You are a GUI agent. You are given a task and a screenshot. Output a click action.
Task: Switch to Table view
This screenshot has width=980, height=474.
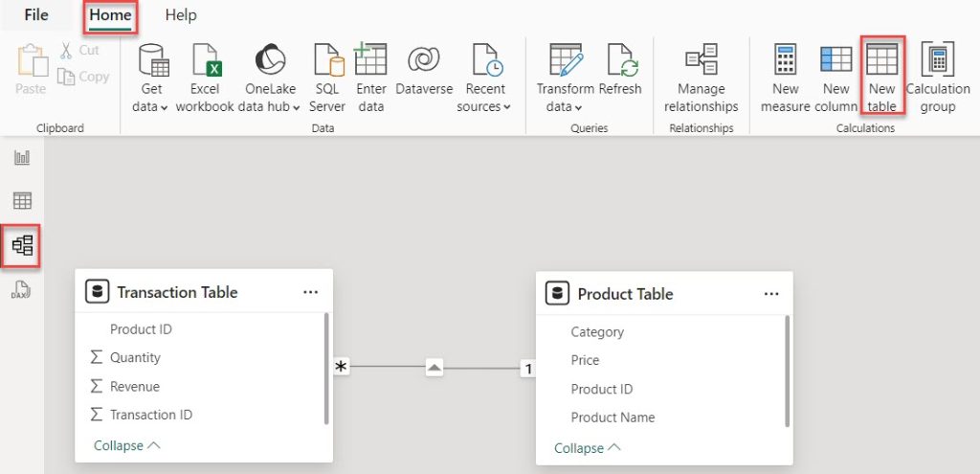[22, 201]
